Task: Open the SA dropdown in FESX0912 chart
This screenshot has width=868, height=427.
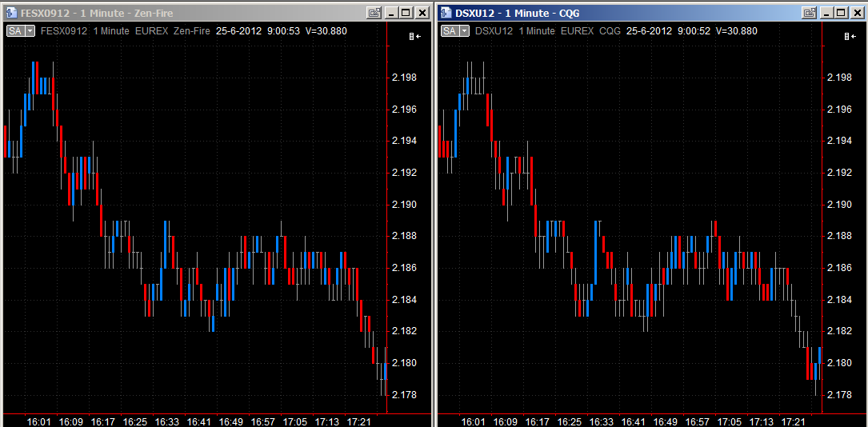Action: click(x=30, y=31)
